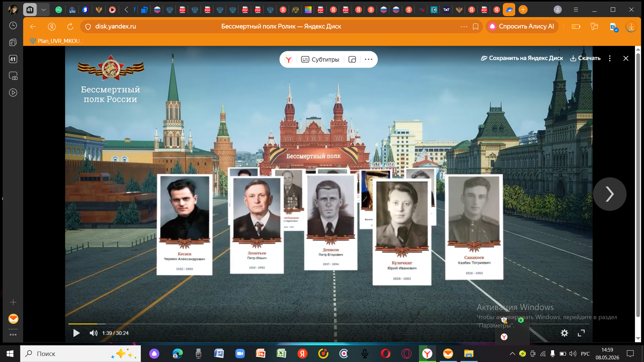Open the browser downloads panel
The image size is (644, 362).
coord(631,26)
